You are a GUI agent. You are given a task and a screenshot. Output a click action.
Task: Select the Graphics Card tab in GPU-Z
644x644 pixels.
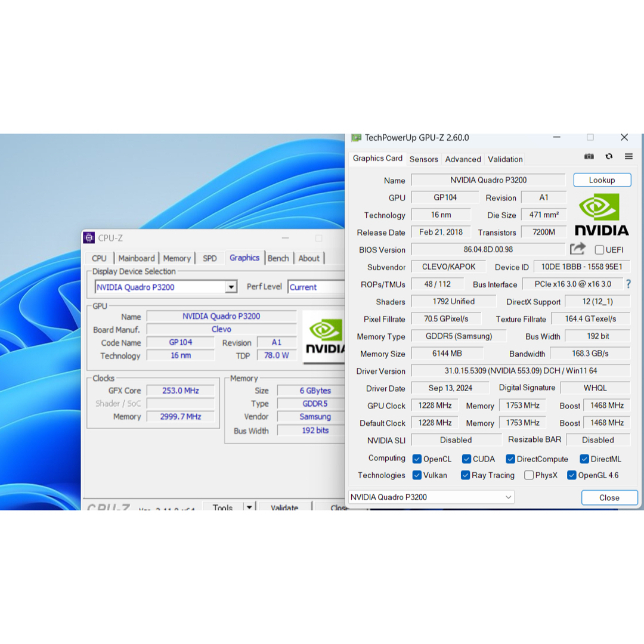pyautogui.click(x=377, y=158)
